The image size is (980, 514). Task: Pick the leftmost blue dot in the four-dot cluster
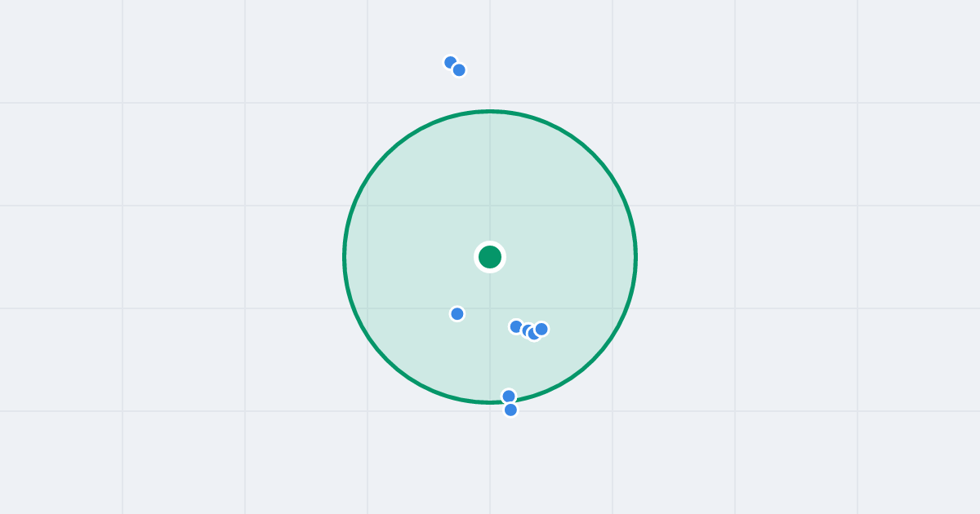click(x=516, y=327)
